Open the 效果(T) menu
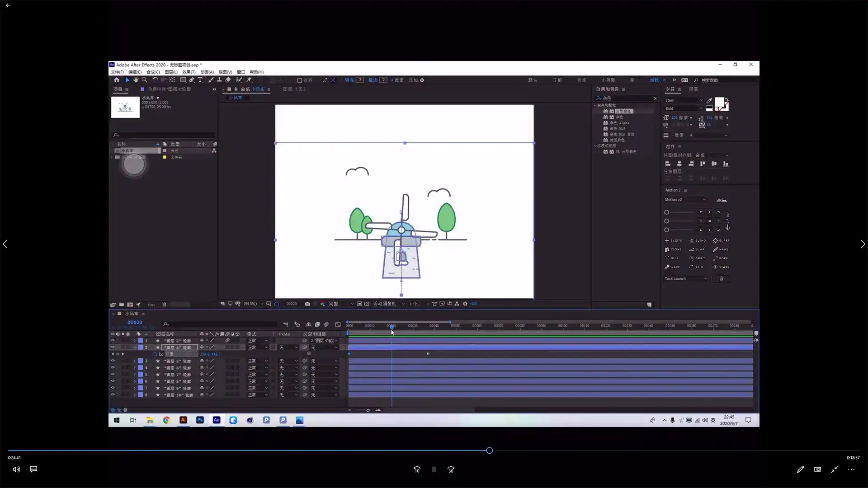This screenshot has width=868, height=488. 189,72
